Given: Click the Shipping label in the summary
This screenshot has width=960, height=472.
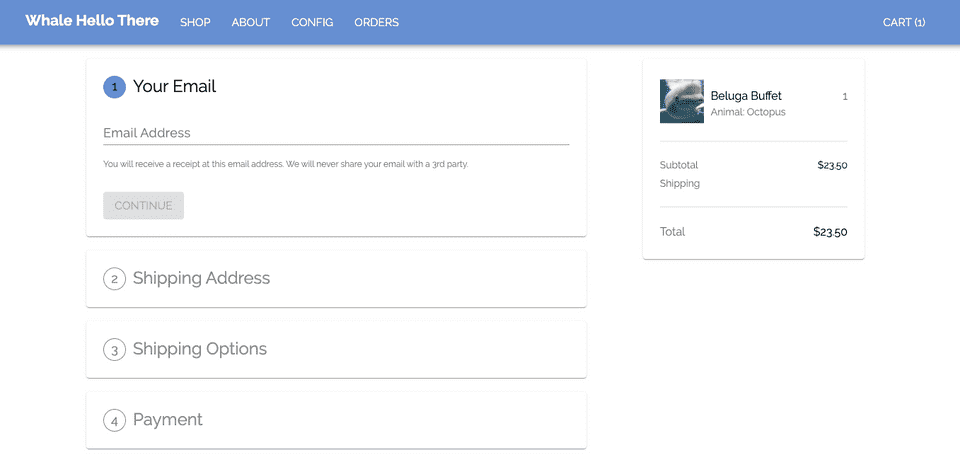Looking at the screenshot, I should (680, 183).
